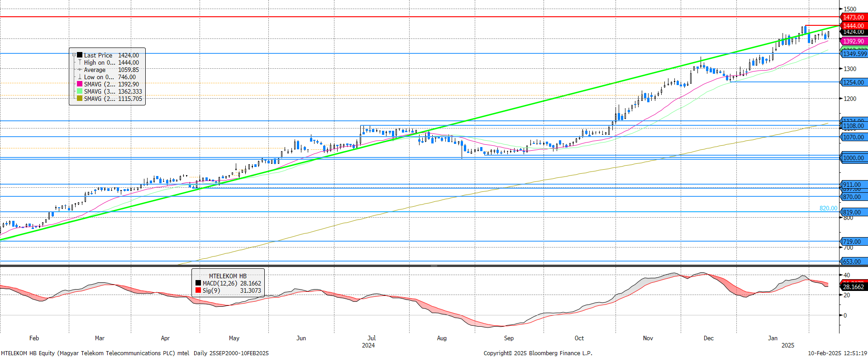Click the MACD axis label 20
Image resolution: width=868 pixels, height=357 pixels.
[847, 295]
